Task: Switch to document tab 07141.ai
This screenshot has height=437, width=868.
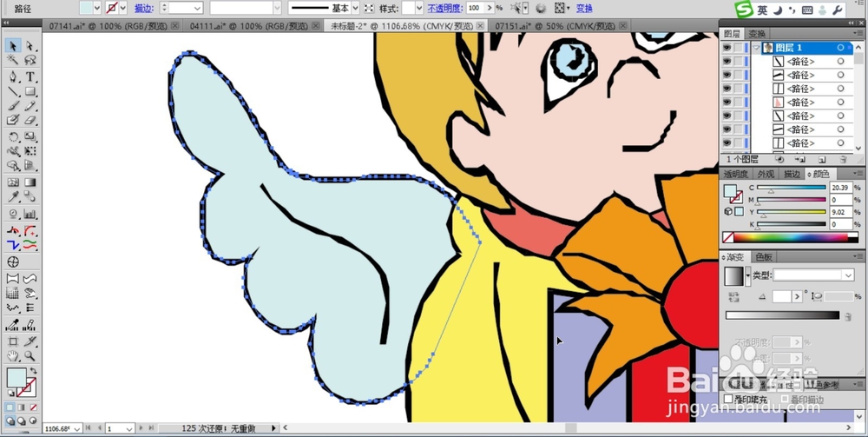Action: click(108, 25)
